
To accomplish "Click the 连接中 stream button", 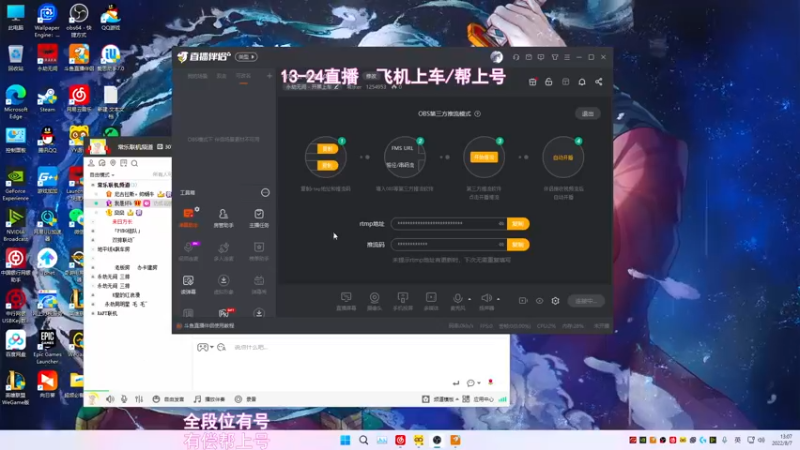I will [x=586, y=301].
